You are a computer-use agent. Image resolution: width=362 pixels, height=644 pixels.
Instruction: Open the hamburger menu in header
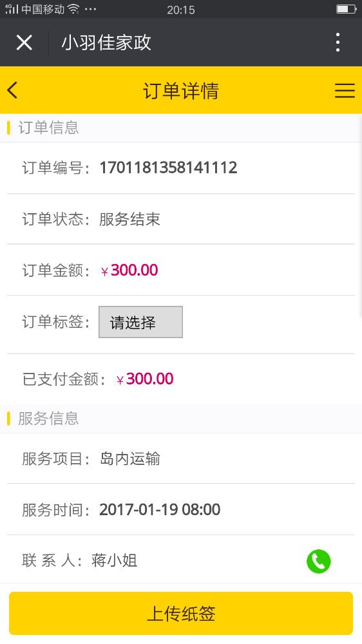pos(345,90)
